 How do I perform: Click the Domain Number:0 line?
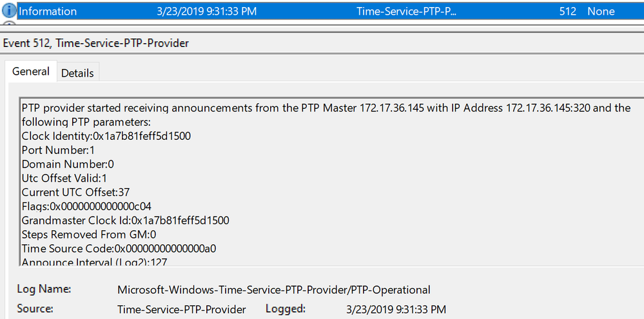click(68, 164)
